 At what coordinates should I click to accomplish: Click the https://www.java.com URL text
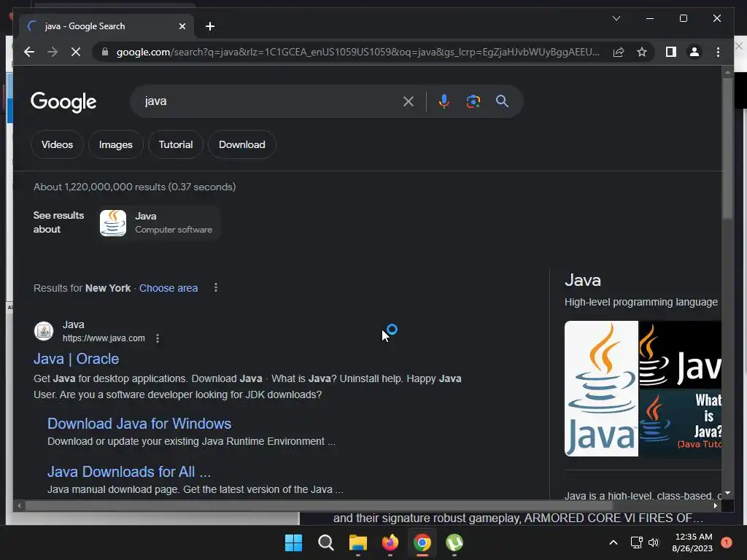tap(104, 338)
